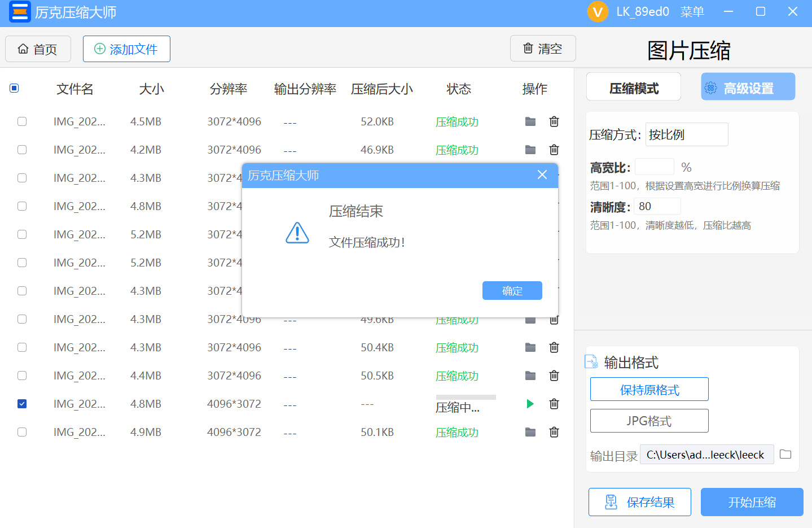Delete the row with 50.1KB result
The width and height of the screenshot is (812, 528).
click(554, 432)
